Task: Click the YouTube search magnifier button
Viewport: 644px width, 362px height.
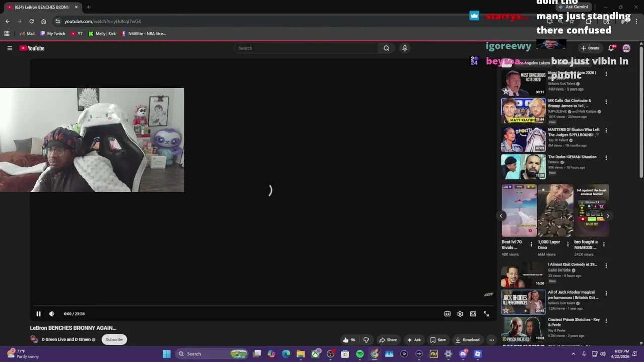Action: pyautogui.click(x=386, y=48)
